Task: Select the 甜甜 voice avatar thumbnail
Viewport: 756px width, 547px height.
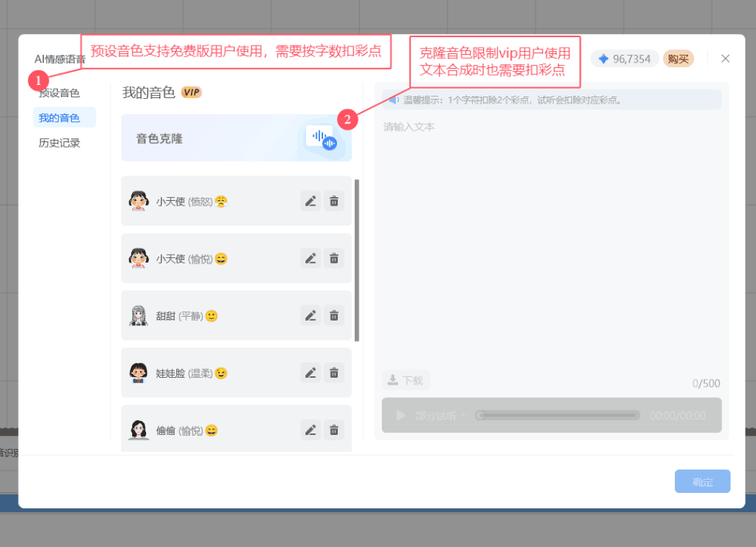Action: coord(138,316)
